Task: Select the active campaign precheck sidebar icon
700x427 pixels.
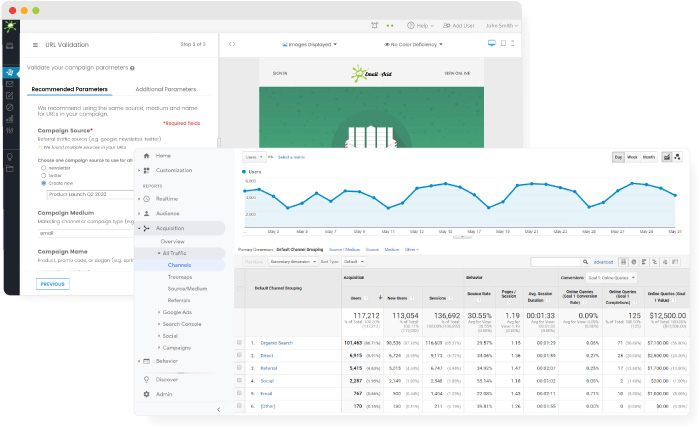Action: (10, 72)
